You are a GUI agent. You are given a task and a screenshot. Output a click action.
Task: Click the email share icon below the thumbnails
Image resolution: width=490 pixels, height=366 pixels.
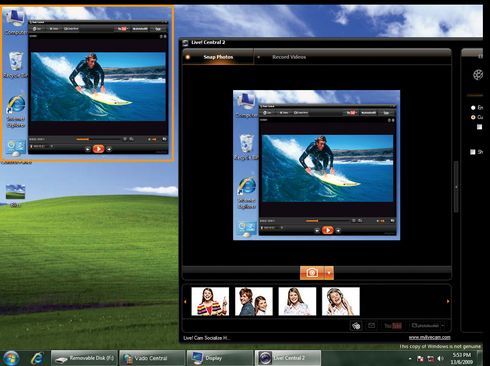(x=371, y=325)
